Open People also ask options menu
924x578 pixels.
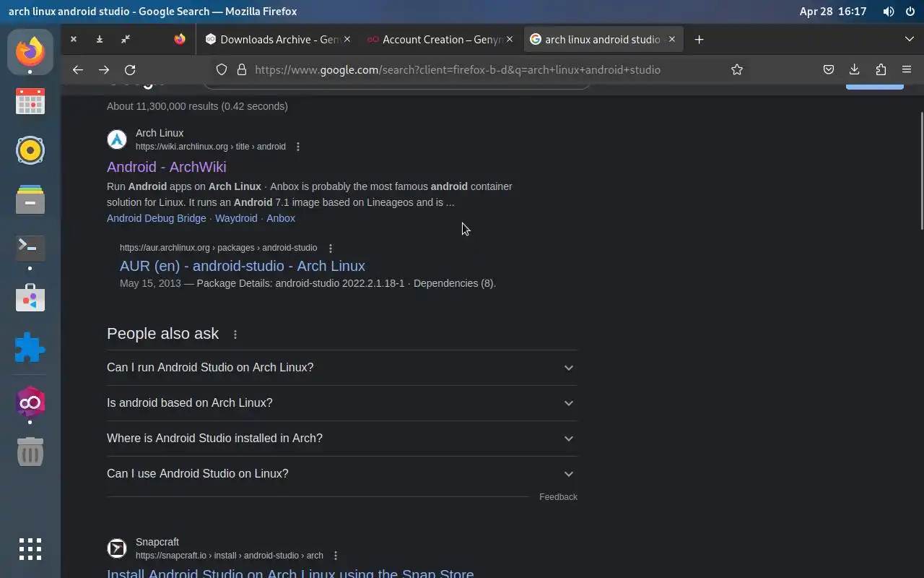(x=235, y=334)
